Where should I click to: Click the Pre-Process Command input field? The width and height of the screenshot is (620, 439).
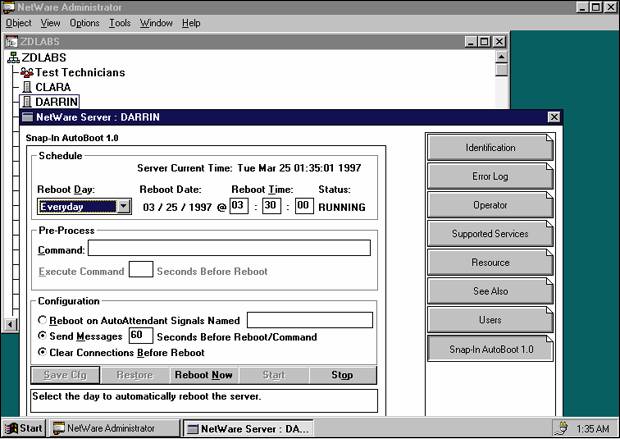tap(229, 248)
